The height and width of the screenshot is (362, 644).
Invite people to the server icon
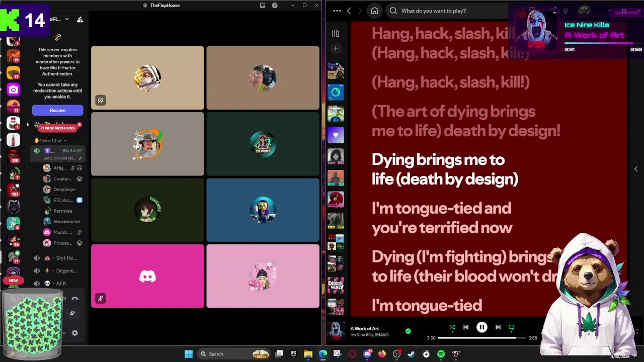(x=79, y=19)
